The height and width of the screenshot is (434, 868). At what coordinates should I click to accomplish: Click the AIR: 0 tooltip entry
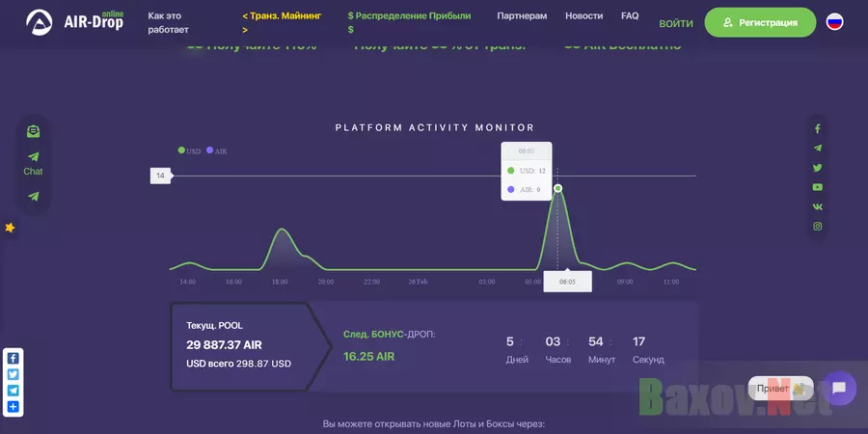click(x=524, y=189)
